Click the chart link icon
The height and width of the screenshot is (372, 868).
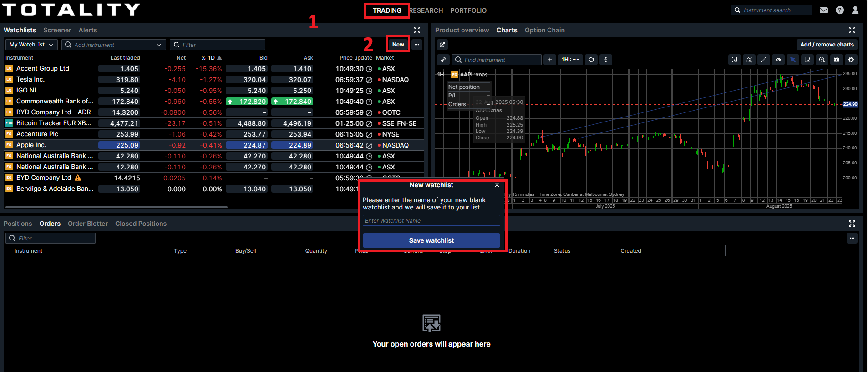pyautogui.click(x=443, y=60)
